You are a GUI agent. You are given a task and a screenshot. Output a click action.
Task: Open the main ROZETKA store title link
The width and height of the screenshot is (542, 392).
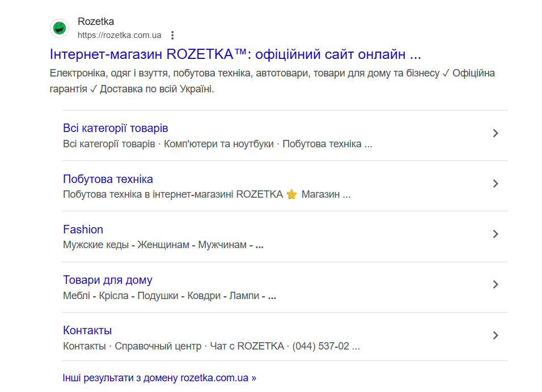pyautogui.click(x=235, y=54)
